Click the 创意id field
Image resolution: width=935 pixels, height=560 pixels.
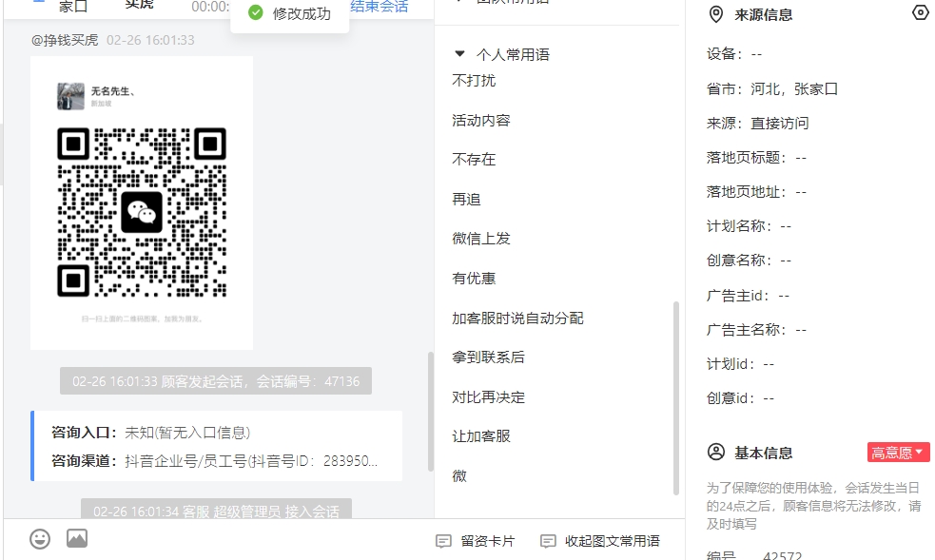click(x=740, y=398)
